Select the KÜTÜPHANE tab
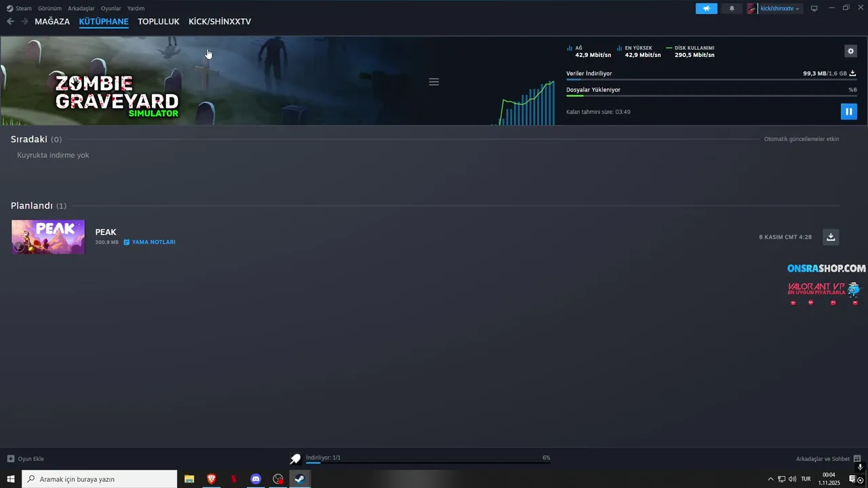The width and height of the screenshot is (868, 488). click(x=104, y=22)
